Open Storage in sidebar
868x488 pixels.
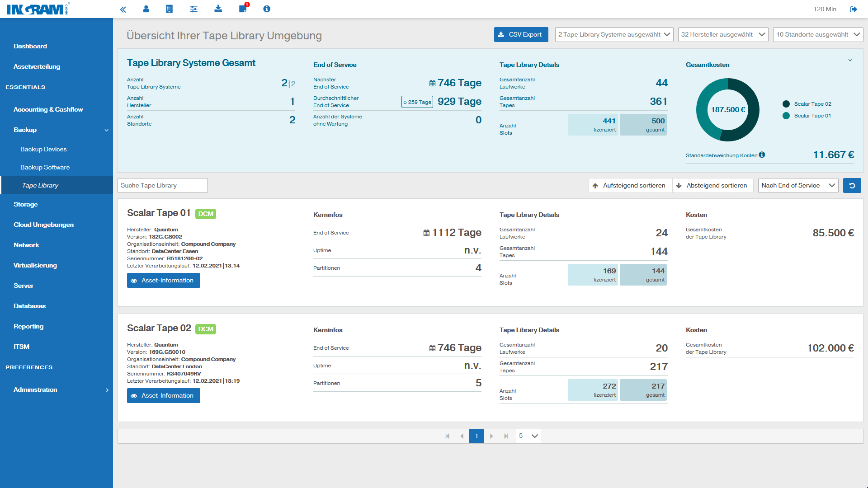(x=26, y=204)
